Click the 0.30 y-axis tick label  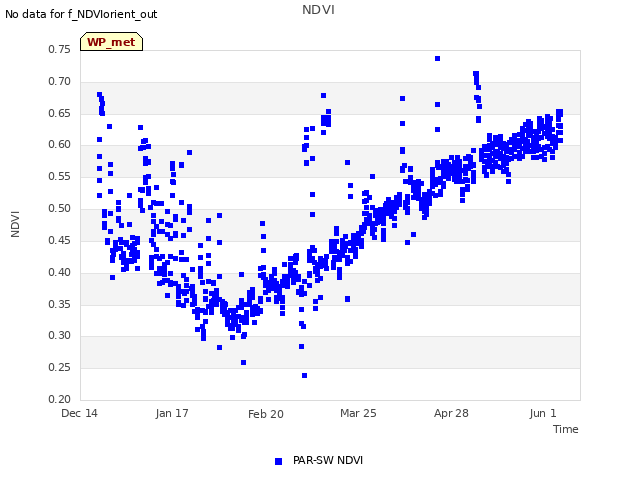pos(59,336)
